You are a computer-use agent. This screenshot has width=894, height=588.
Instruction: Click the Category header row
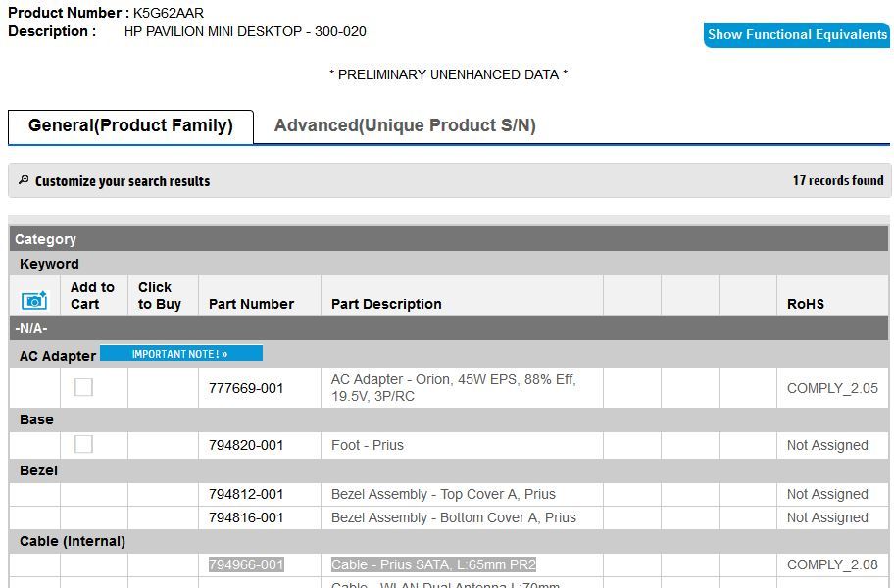(x=449, y=239)
